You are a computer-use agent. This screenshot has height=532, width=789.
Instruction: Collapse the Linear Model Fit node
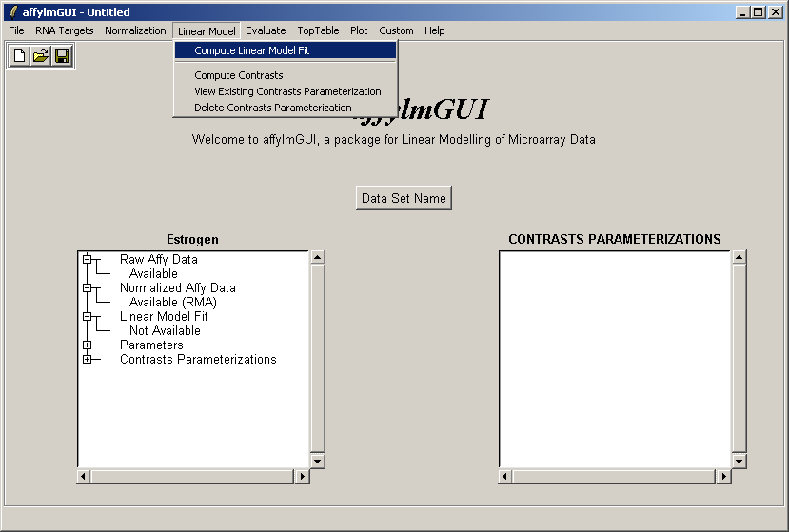point(88,316)
